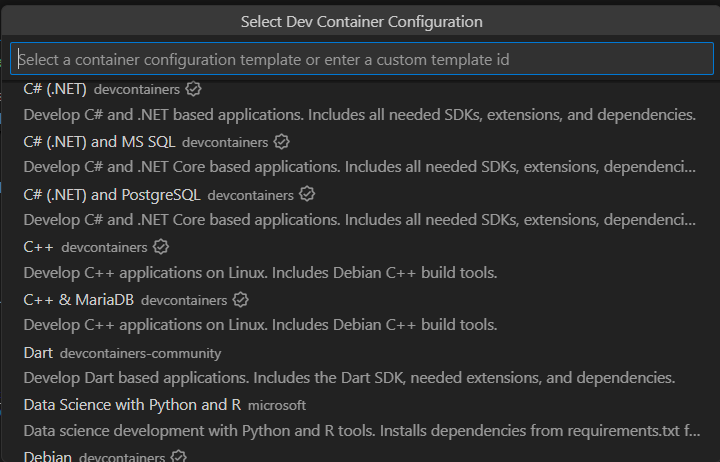720x462 pixels.
Task: Focus the container configuration template search box
Action: click(x=360, y=59)
